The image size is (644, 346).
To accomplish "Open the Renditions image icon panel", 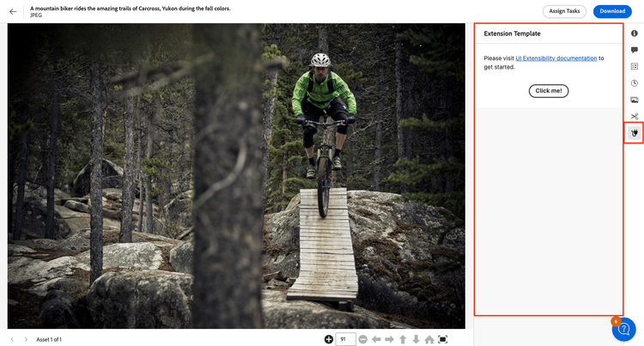I will click(x=635, y=100).
